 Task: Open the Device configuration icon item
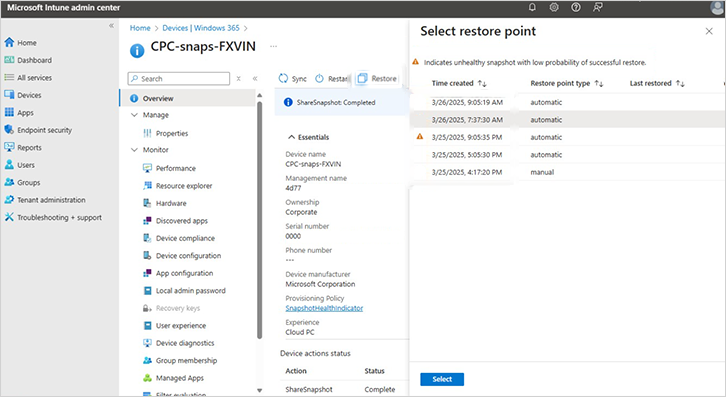pos(147,256)
